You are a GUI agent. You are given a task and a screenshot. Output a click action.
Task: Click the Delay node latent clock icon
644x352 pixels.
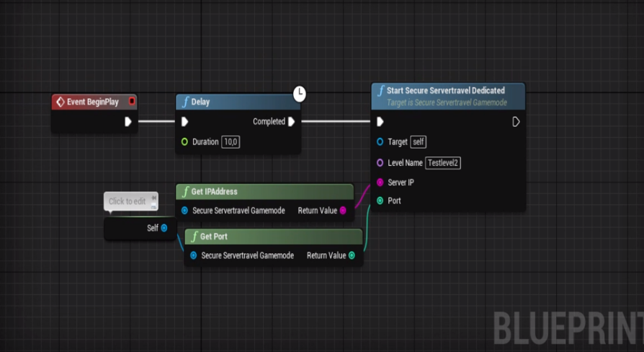pos(300,94)
